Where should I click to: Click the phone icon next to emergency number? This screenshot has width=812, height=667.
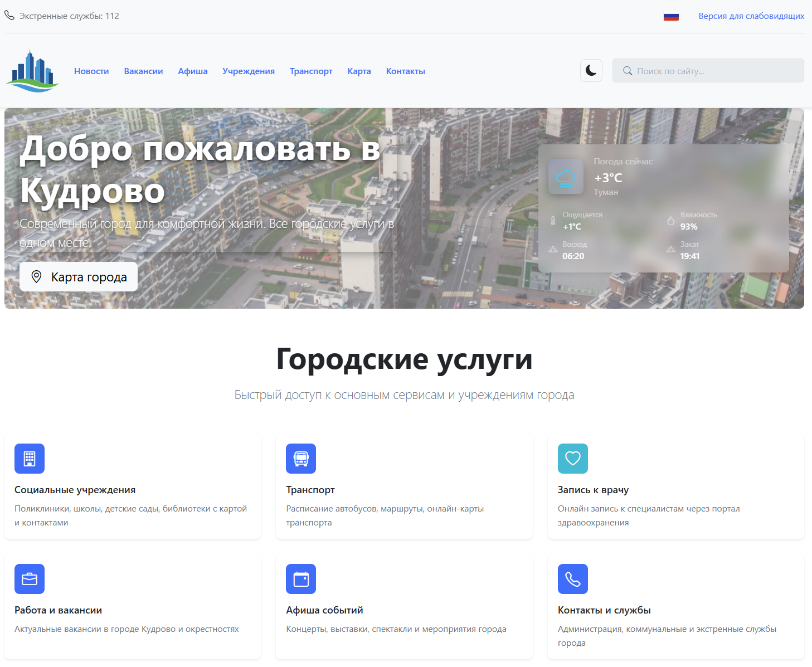pos(9,16)
